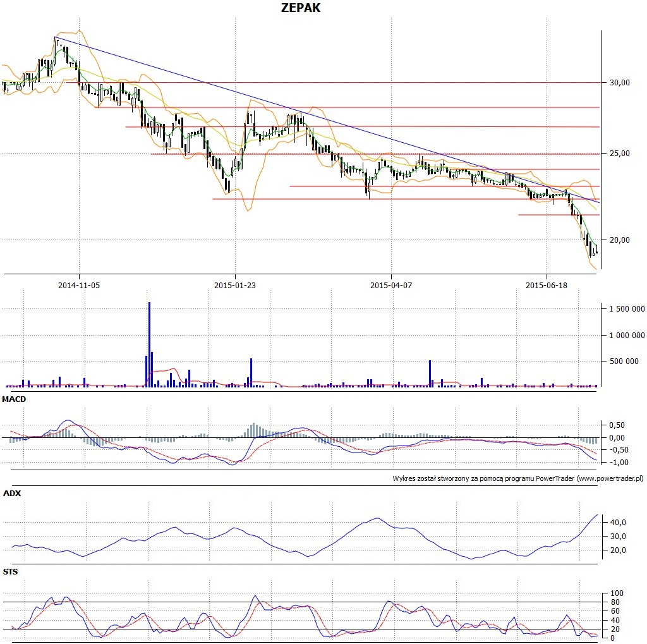647x644 pixels.
Task: Click the MACD 0,00 scale value
Action: point(617,437)
